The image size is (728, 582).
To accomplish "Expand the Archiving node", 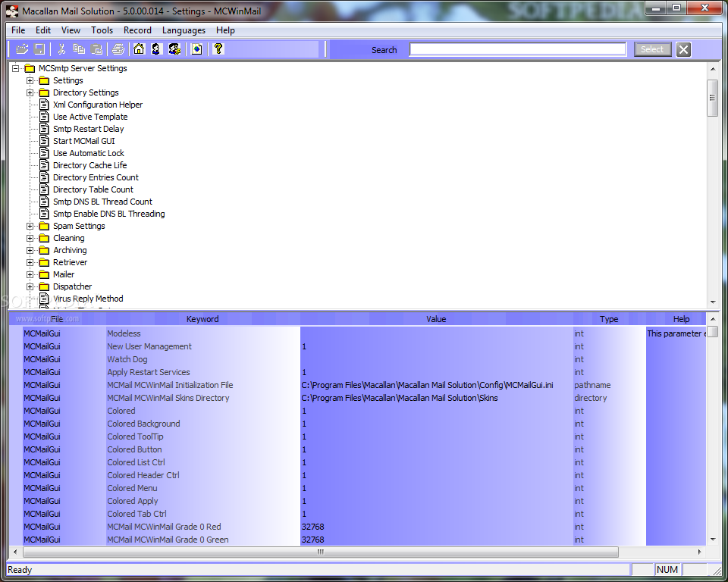I will (30, 250).
